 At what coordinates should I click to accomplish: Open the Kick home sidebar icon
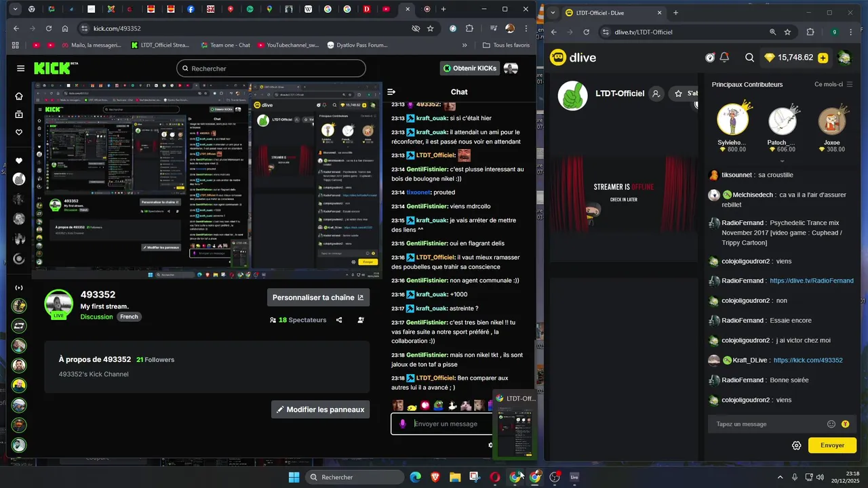(x=19, y=96)
